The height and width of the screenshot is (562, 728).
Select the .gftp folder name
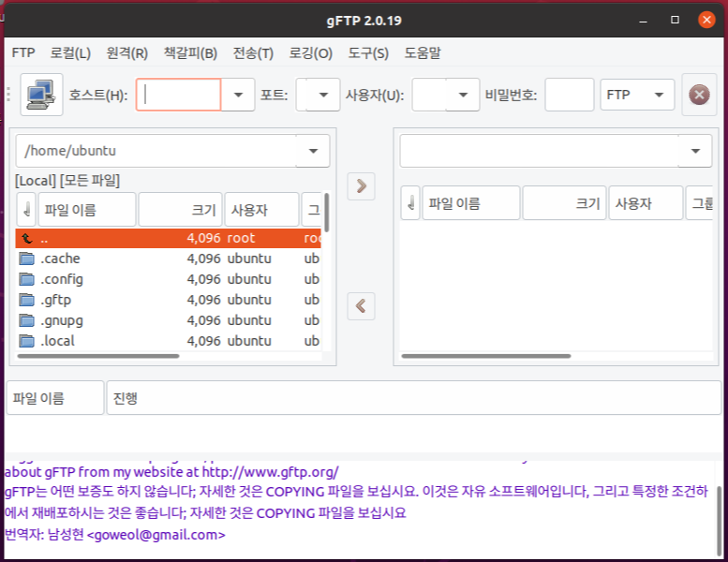(55, 300)
